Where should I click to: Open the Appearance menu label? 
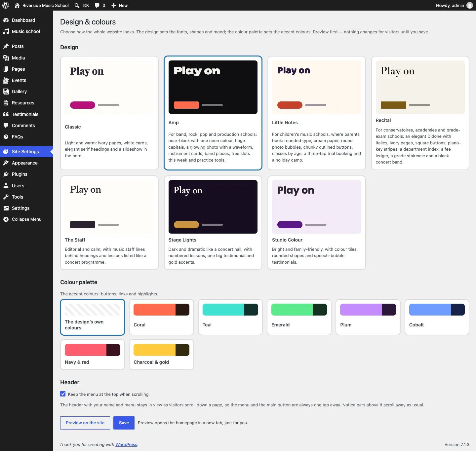point(25,163)
